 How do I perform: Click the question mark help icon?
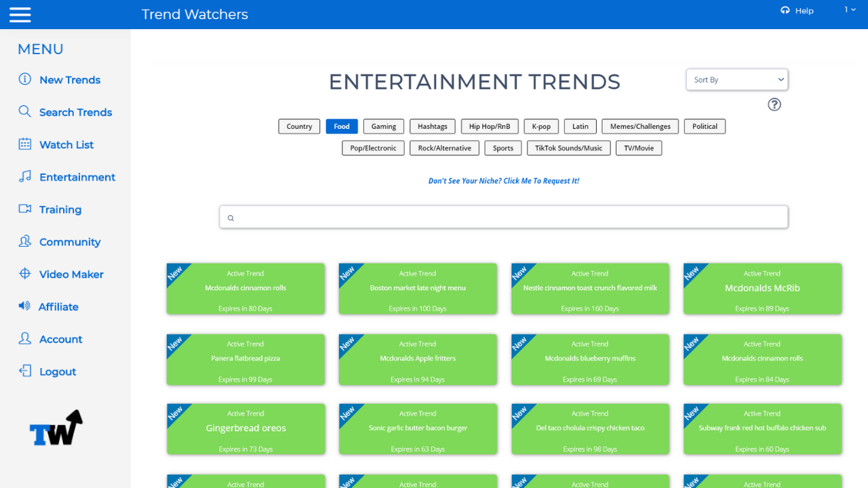(774, 104)
